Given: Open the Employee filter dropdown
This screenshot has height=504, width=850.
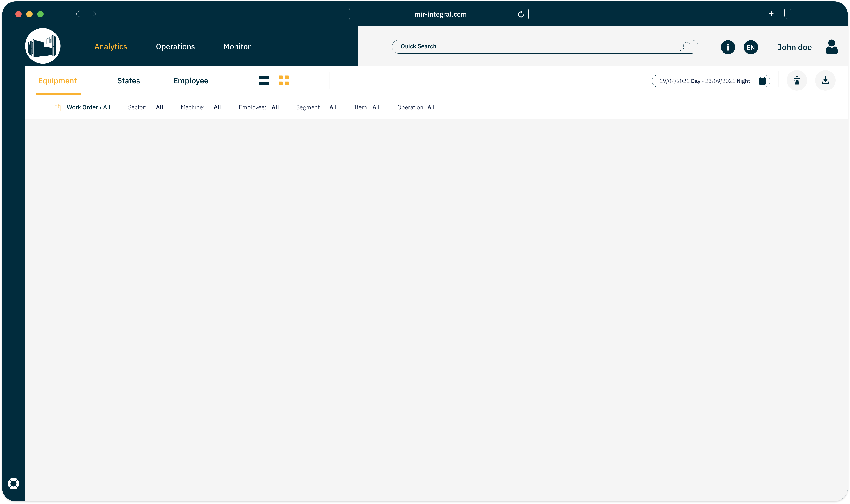Looking at the screenshot, I should pyautogui.click(x=259, y=107).
